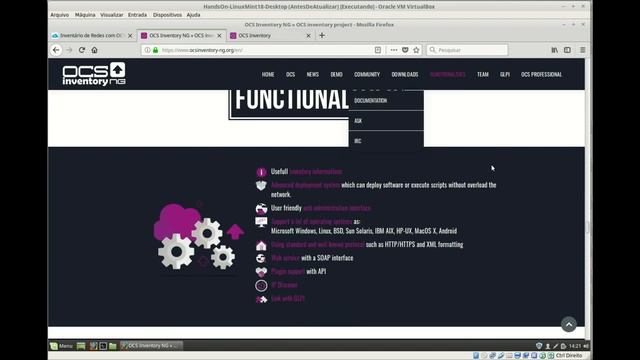Open the VirtualBox Ajuda menu

[x=193, y=15]
